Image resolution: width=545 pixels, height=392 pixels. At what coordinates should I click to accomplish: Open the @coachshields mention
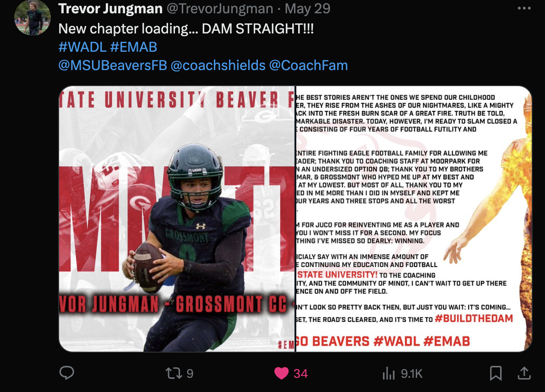(x=218, y=65)
